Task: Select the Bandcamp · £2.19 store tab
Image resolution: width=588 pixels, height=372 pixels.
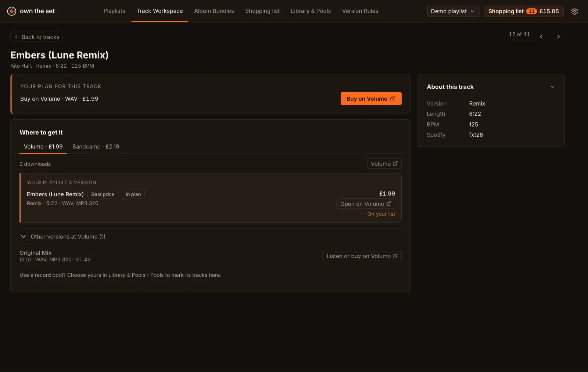Action: click(96, 147)
